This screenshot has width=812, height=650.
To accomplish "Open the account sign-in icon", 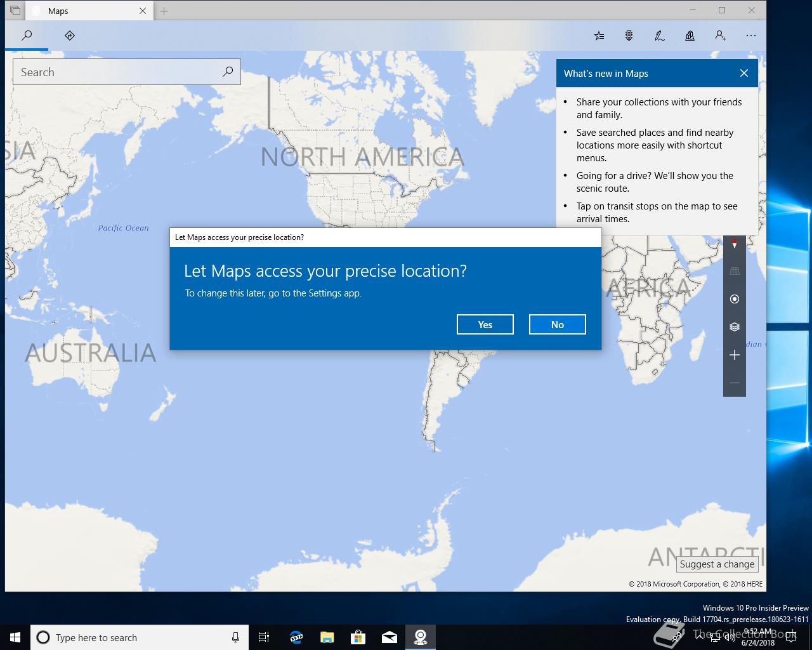I will click(x=720, y=36).
